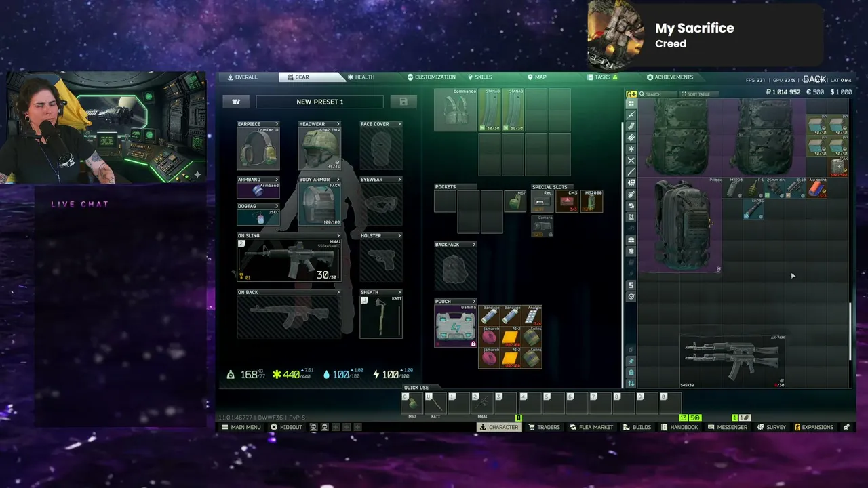Select the Commando chest rig
Viewport: 868px width, 488px height.
[455, 110]
